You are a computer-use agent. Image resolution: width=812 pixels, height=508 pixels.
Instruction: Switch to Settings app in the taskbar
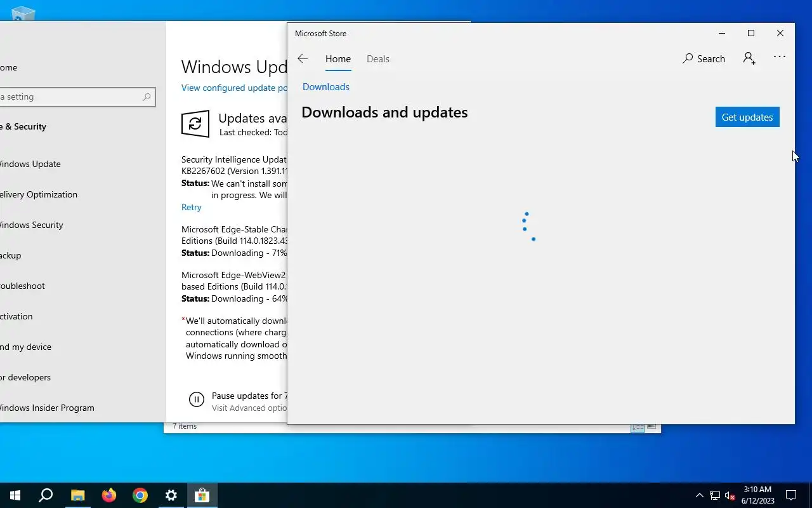tap(171, 495)
